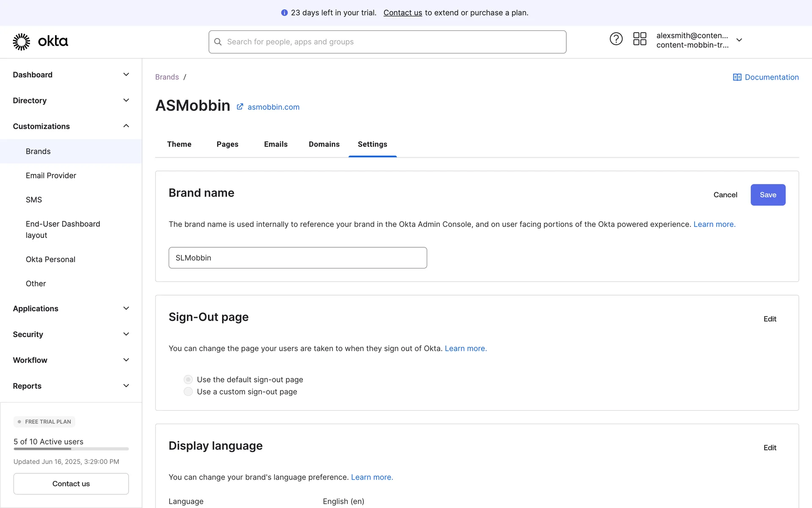The height and width of the screenshot is (508, 812).
Task: Open the apps grid icon
Action: tap(639, 39)
